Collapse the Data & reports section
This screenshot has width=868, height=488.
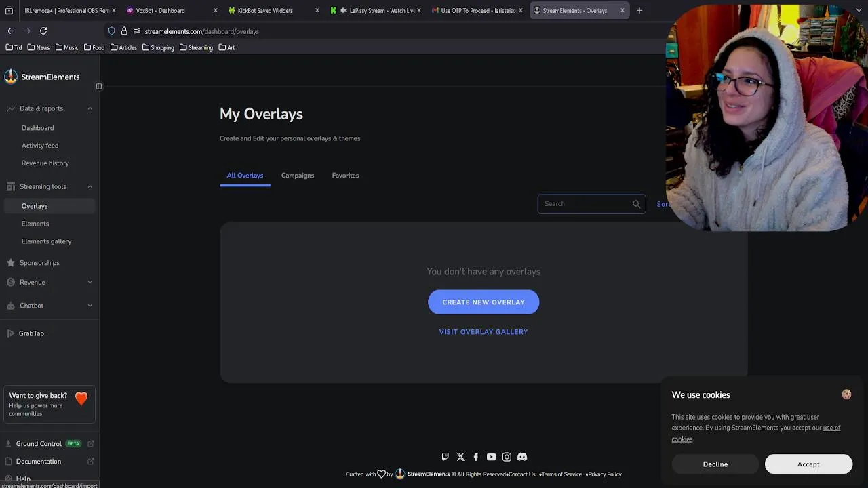coord(90,108)
